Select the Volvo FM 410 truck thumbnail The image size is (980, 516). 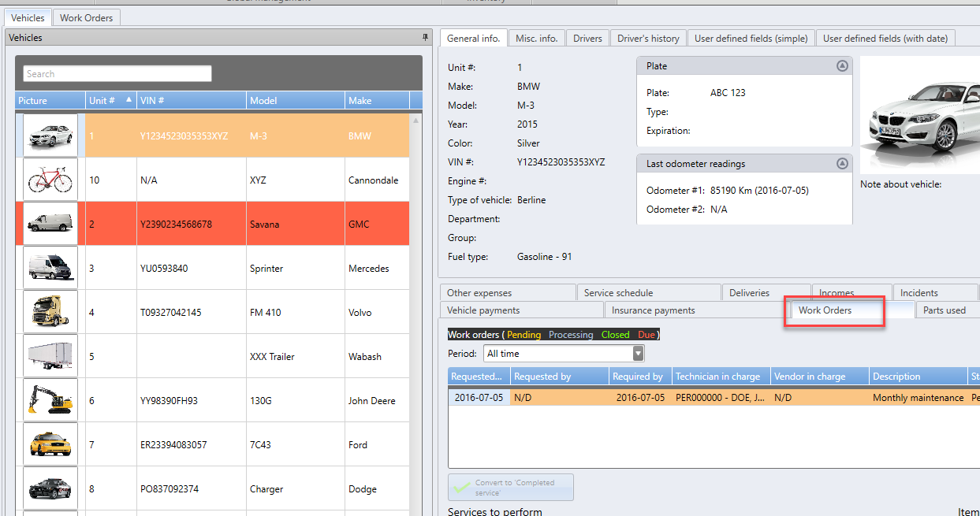[x=50, y=312]
